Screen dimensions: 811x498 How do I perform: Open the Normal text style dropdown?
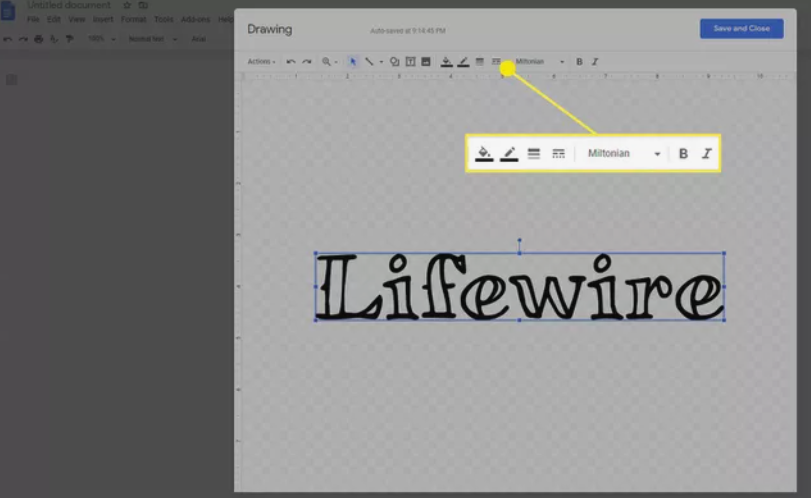tap(153, 39)
